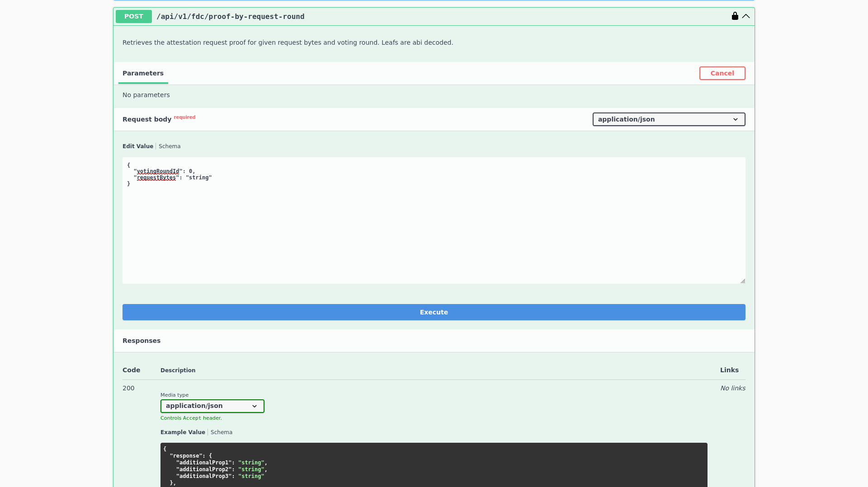The height and width of the screenshot is (487, 868).
Task: Switch to the Schema view of request body
Action: pos(170,146)
